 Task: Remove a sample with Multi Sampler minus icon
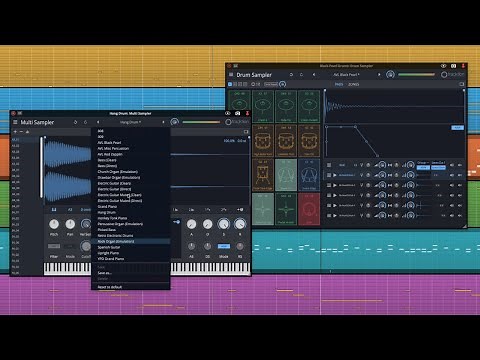click(x=21, y=132)
